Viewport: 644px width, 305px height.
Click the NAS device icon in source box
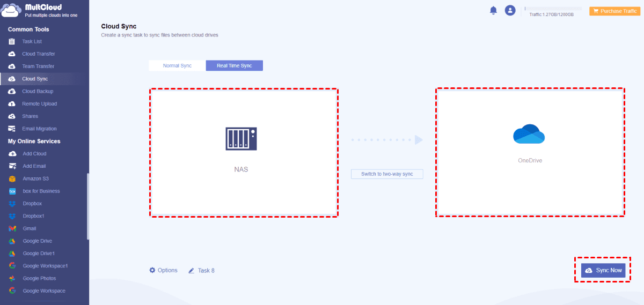pos(241,138)
